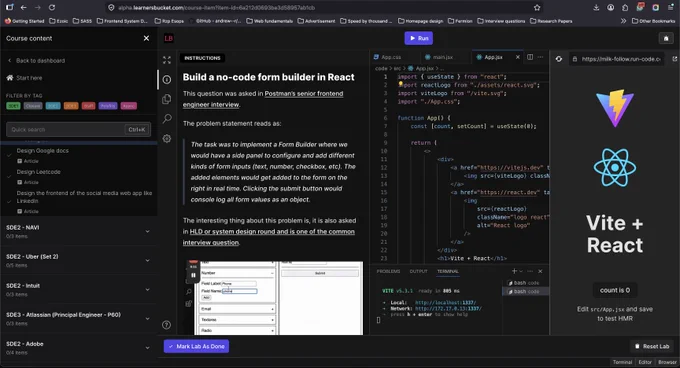Open browser downloads icon
Screen dimensions: 680x368
coord(596,7)
